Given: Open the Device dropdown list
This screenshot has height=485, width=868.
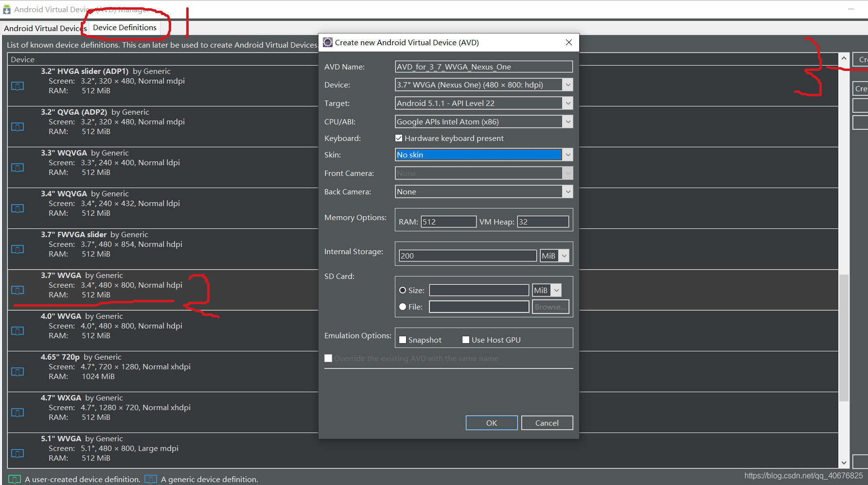Looking at the screenshot, I should coord(567,85).
